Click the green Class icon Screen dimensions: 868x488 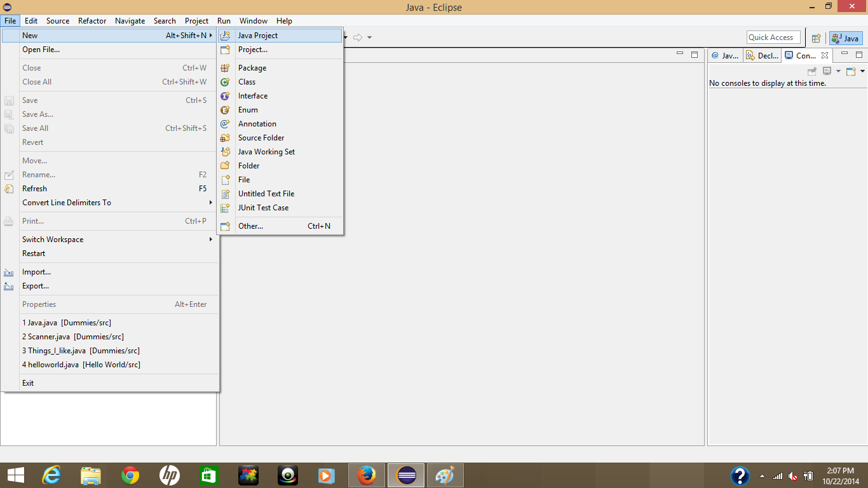tap(225, 82)
